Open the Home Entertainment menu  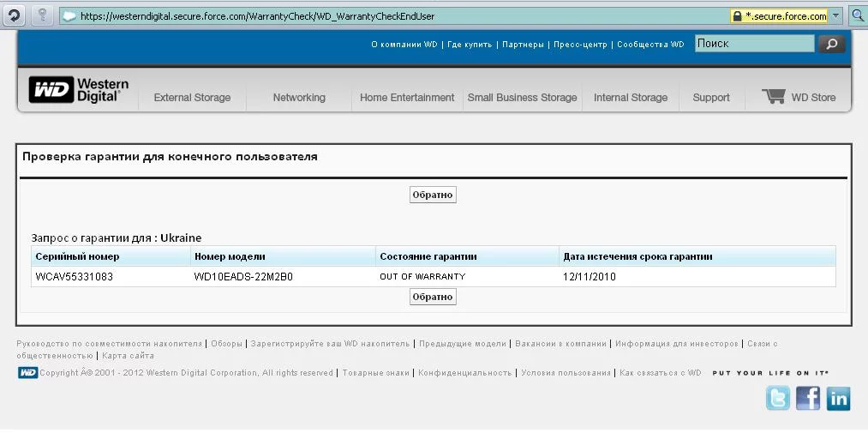pos(407,98)
